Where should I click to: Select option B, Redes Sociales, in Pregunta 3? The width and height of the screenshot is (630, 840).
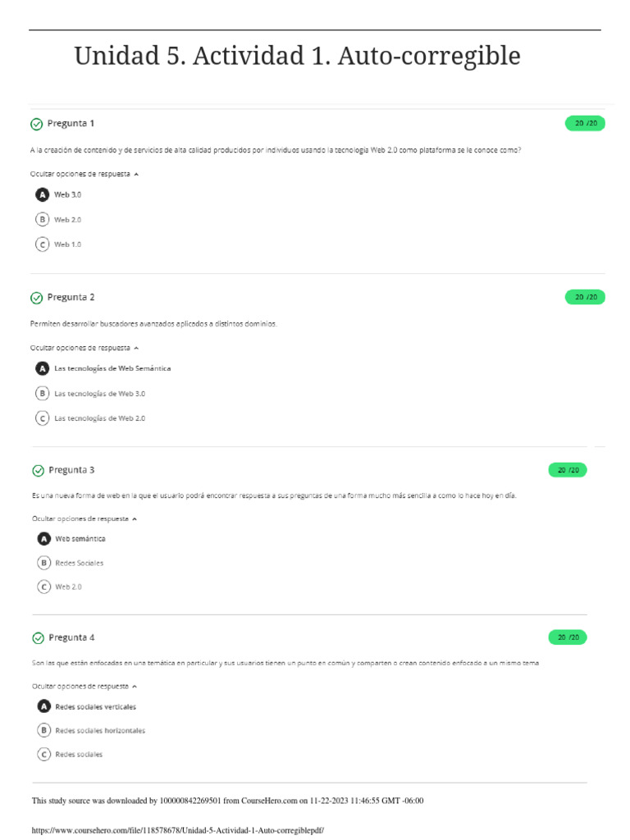(x=44, y=563)
